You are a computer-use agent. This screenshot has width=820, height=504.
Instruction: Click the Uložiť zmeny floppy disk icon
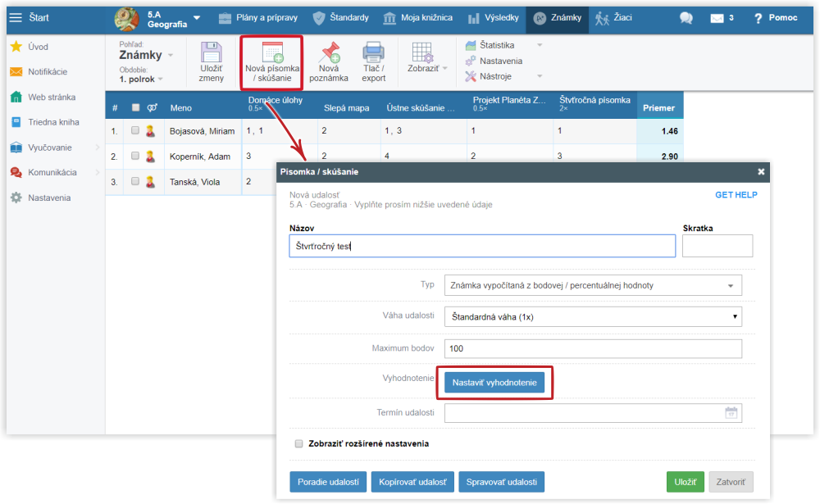212,53
